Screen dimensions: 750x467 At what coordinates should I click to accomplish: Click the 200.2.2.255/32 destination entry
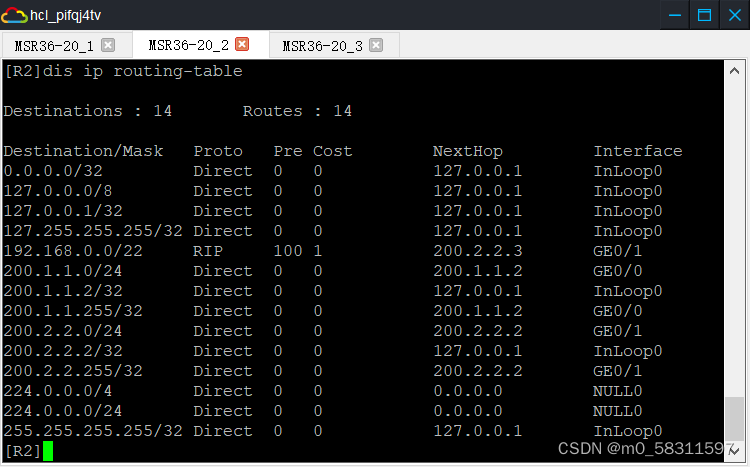(73, 371)
